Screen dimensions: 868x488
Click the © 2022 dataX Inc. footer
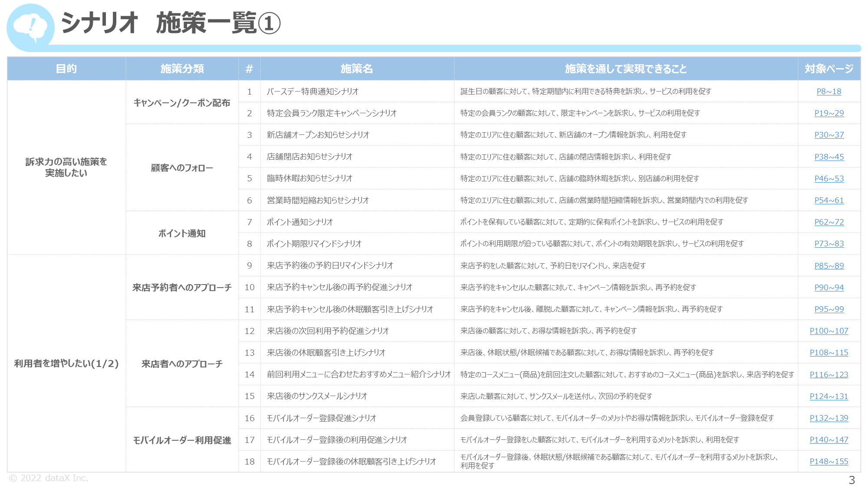[49, 478]
